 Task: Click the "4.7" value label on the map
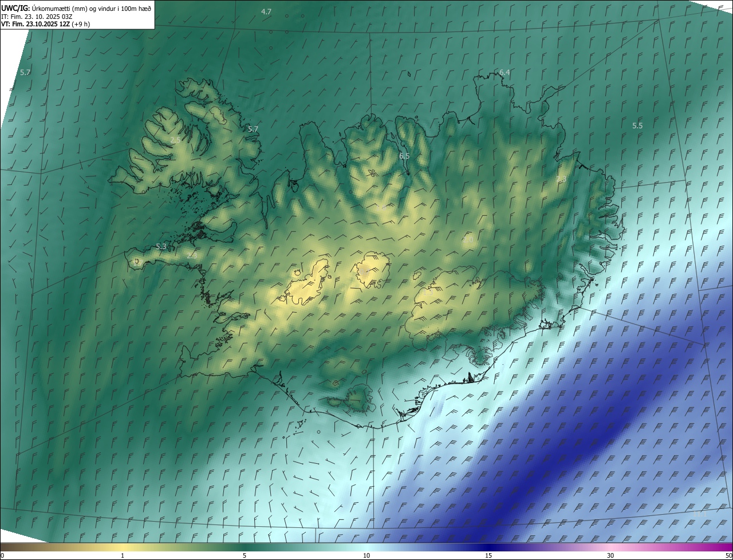pos(266,11)
